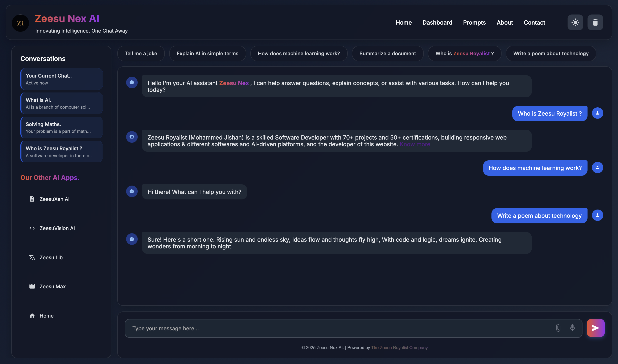This screenshot has width=618, height=364.
Task: Click the 'Our Other AI Apps.' heading
Action: pyautogui.click(x=50, y=178)
